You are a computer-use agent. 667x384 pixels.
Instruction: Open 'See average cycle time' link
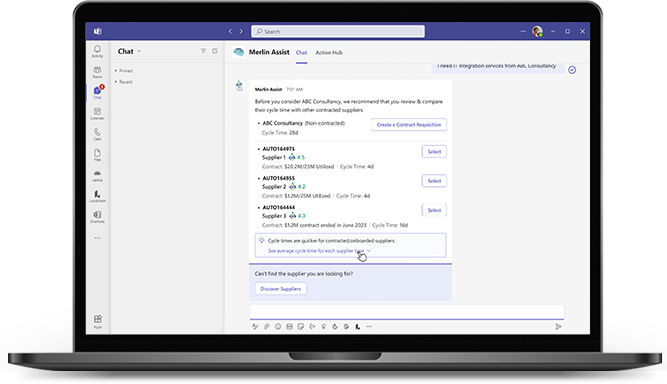click(316, 251)
